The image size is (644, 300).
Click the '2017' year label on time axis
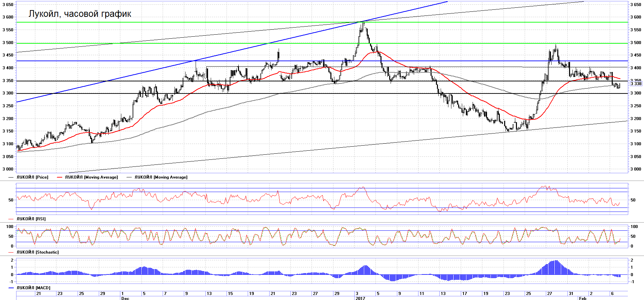pyautogui.click(x=360, y=298)
